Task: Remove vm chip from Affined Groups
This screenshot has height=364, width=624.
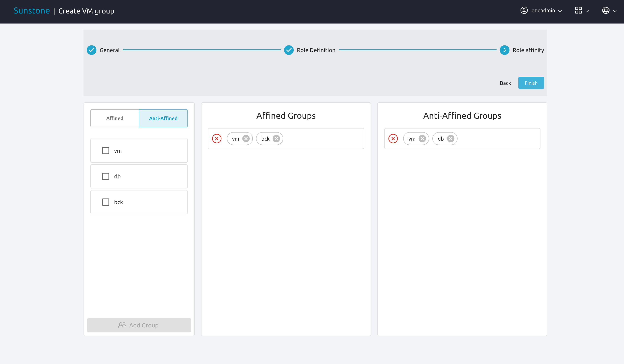Action: pos(246,139)
